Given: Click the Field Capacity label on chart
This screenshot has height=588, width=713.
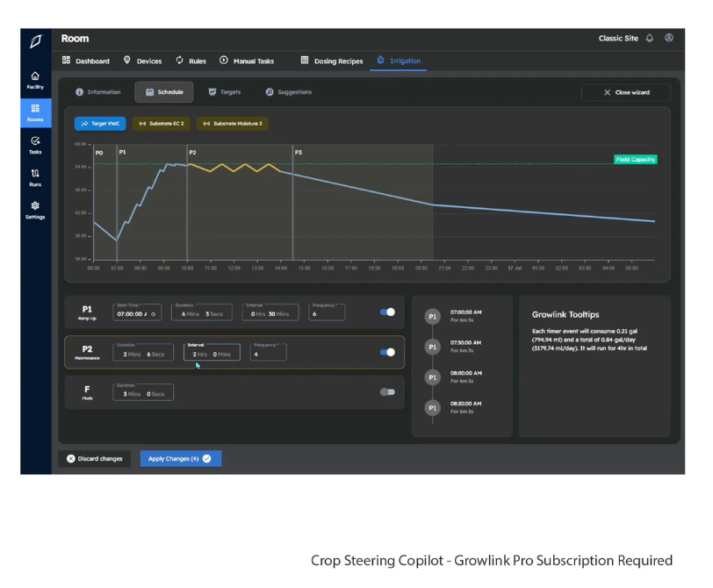Looking at the screenshot, I should point(636,160).
